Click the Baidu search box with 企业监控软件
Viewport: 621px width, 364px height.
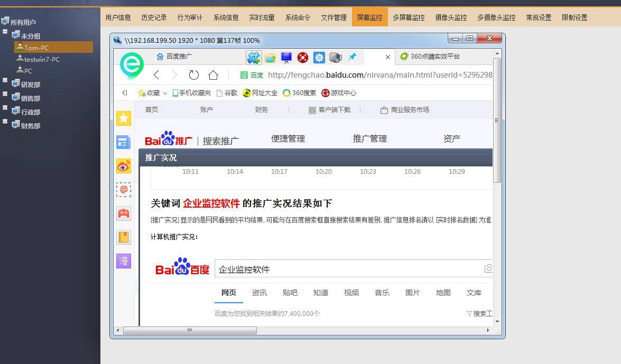pyautogui.click(x=354, y=269)
